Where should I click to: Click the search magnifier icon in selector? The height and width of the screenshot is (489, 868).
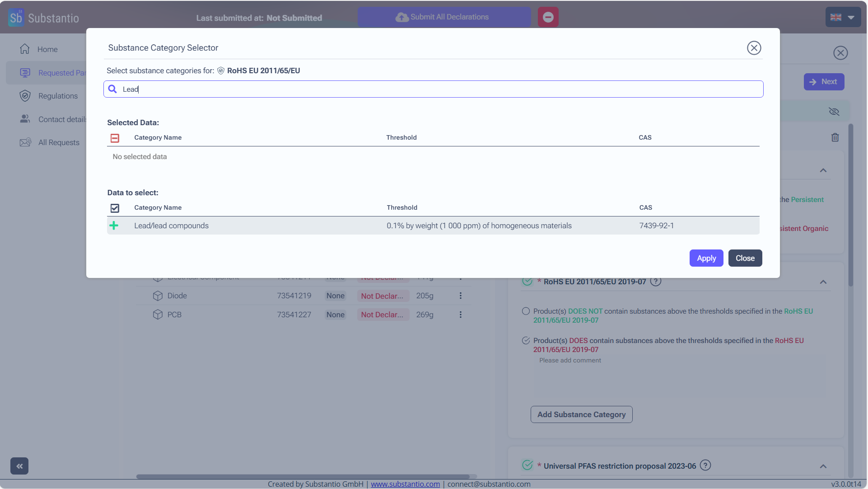(x=112, y=89)
